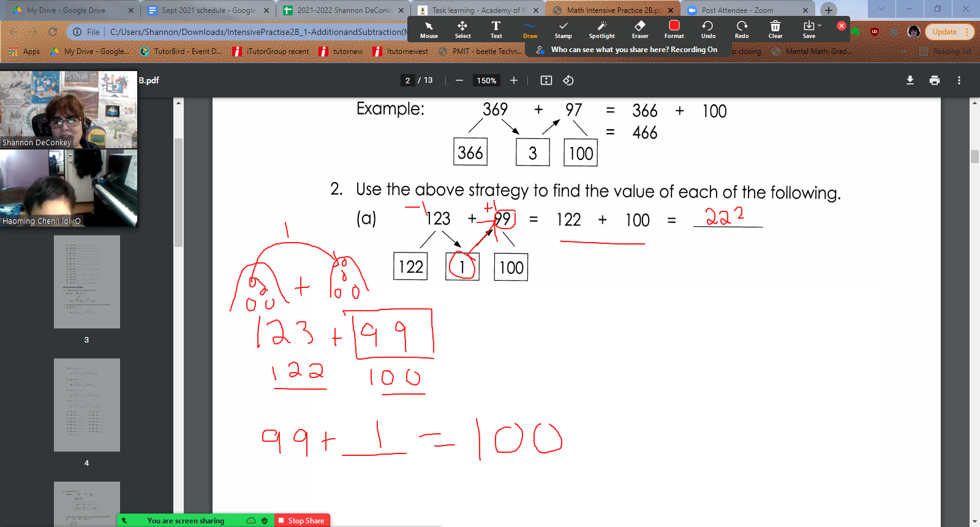Reload the current page
The height and width of the screenshot is (527, 980).
coord(53,32)
